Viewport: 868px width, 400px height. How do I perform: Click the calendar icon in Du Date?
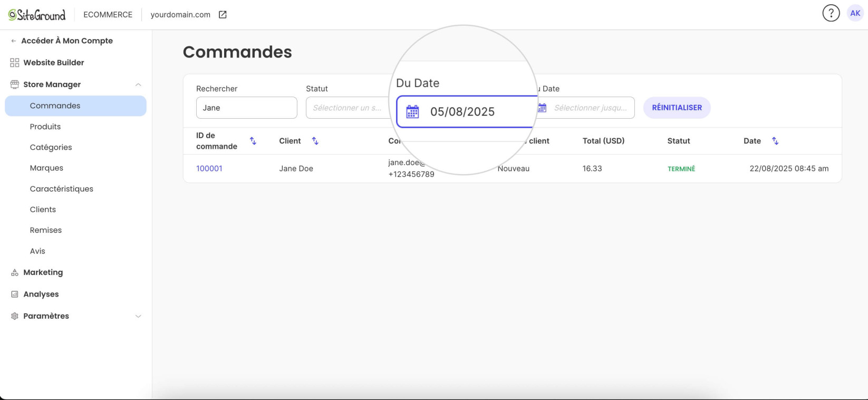click(x=412, y=112)
